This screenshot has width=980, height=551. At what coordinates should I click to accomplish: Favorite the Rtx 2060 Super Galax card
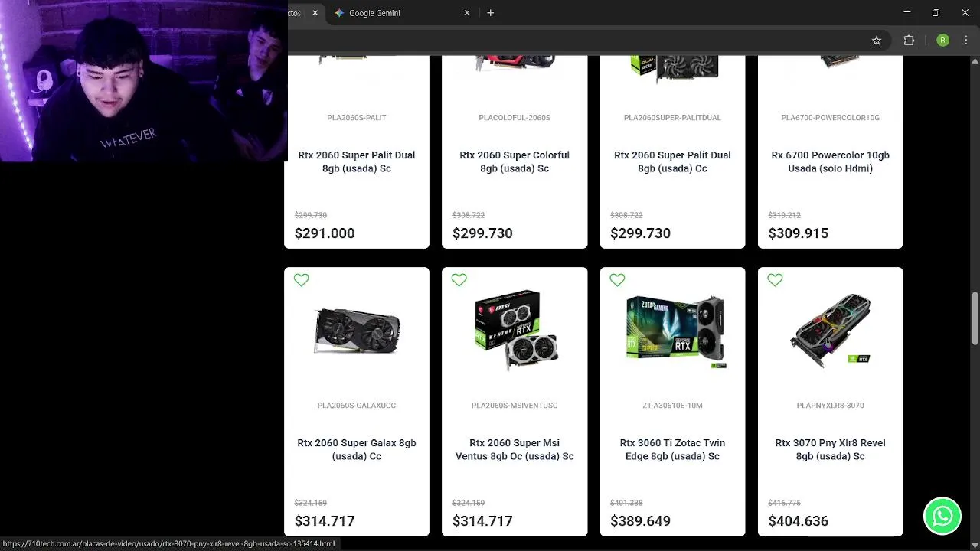(302, 280)
